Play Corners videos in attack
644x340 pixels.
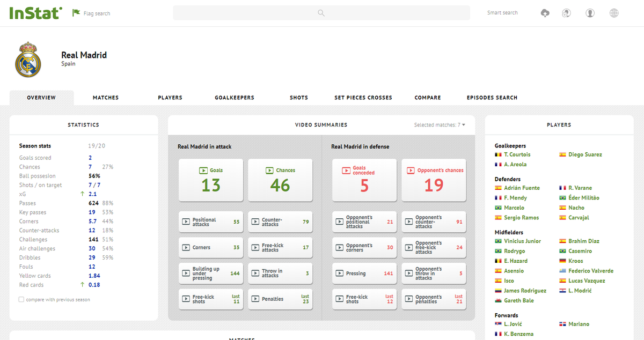coord(211,248)
